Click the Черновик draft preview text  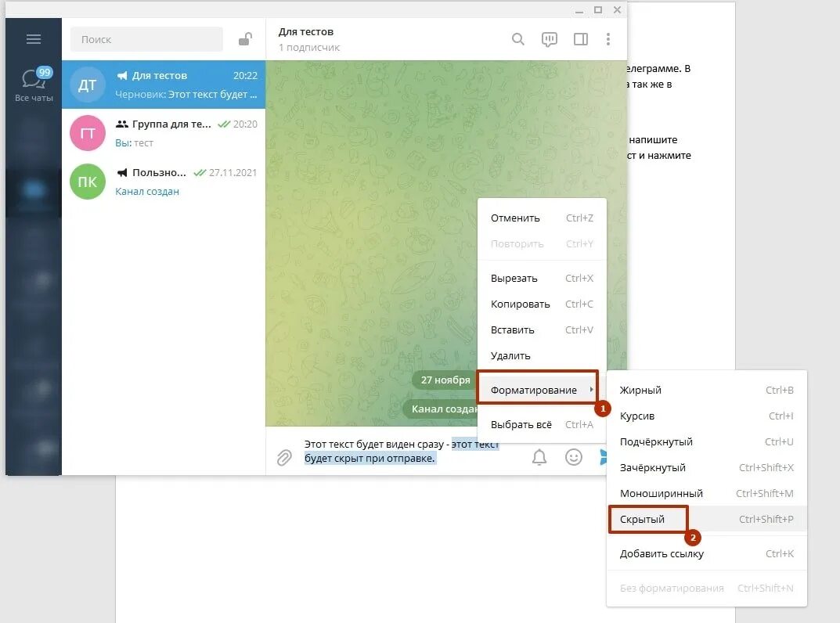[x=186, y=94]
